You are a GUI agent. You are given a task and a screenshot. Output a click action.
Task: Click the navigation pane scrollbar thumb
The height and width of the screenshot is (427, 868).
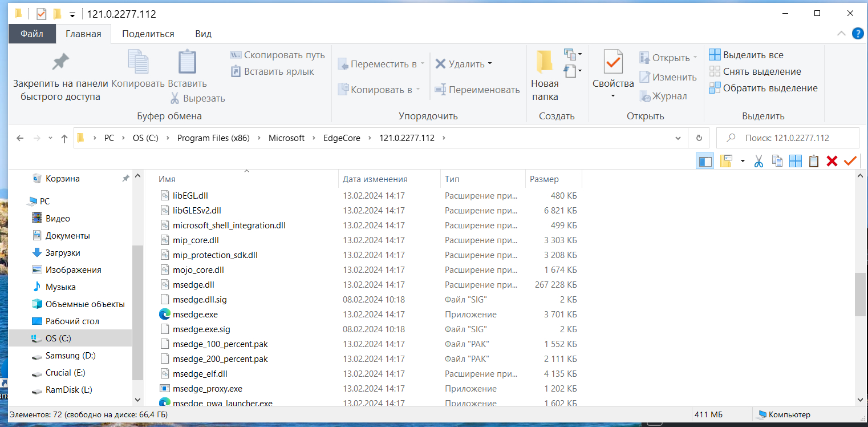pos(137,312)
